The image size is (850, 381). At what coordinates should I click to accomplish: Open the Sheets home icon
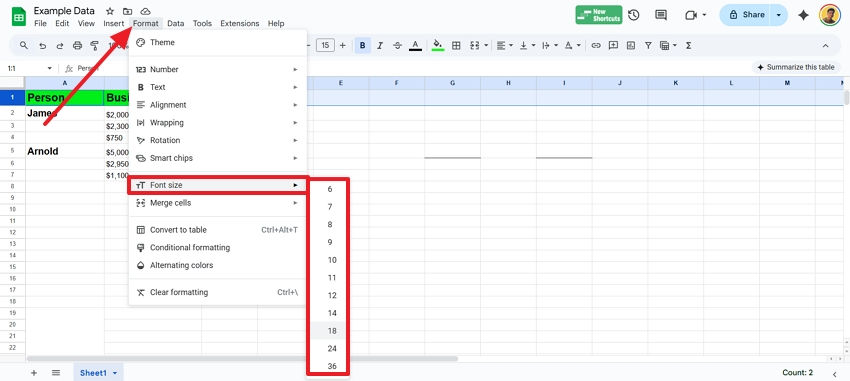point(19,17)
